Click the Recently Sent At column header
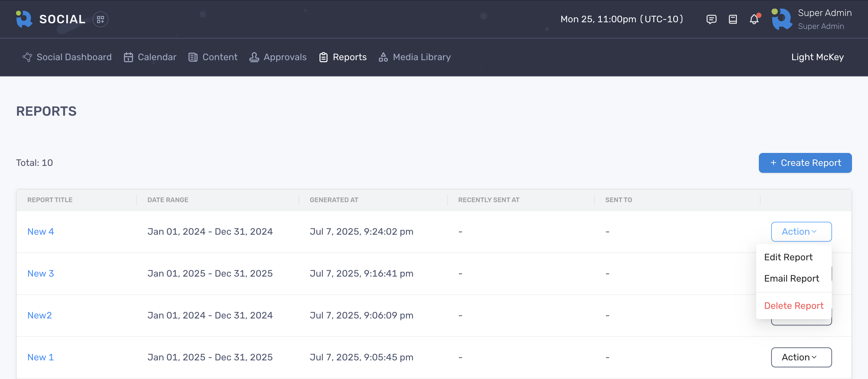This screenshot has height=379, width=868. click(489, 200)
